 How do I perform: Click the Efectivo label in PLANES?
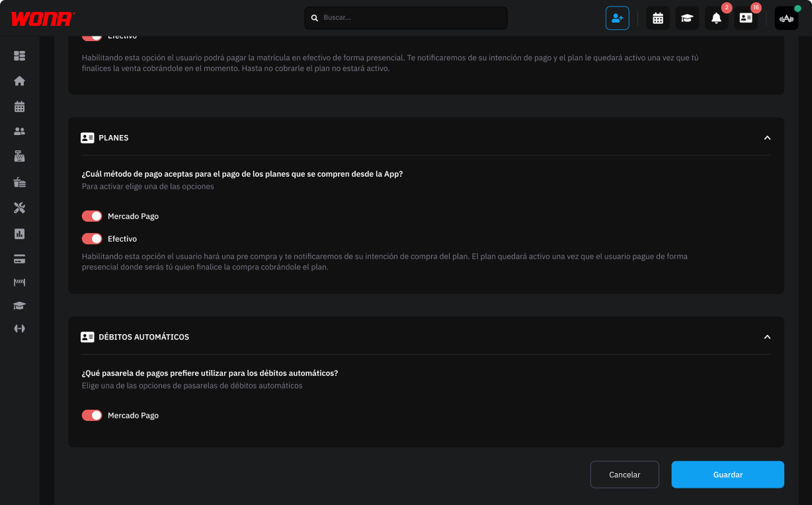tap(122, 239)
